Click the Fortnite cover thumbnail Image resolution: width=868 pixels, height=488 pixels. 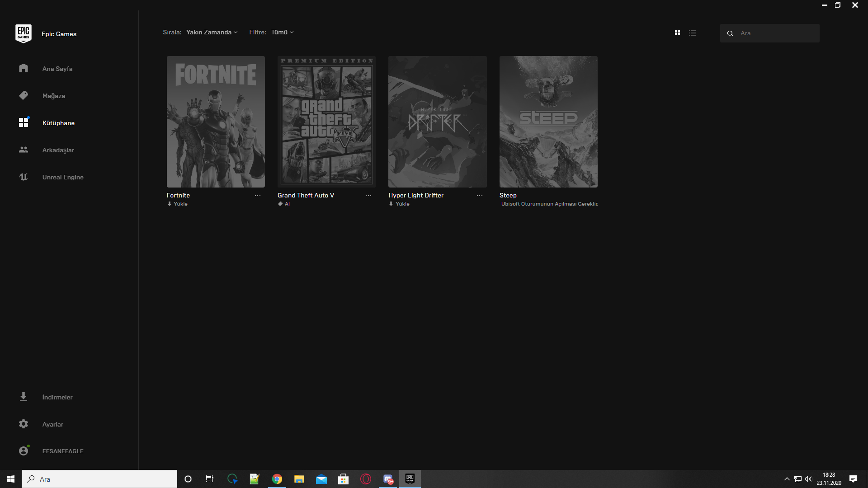tap(216, 122)
